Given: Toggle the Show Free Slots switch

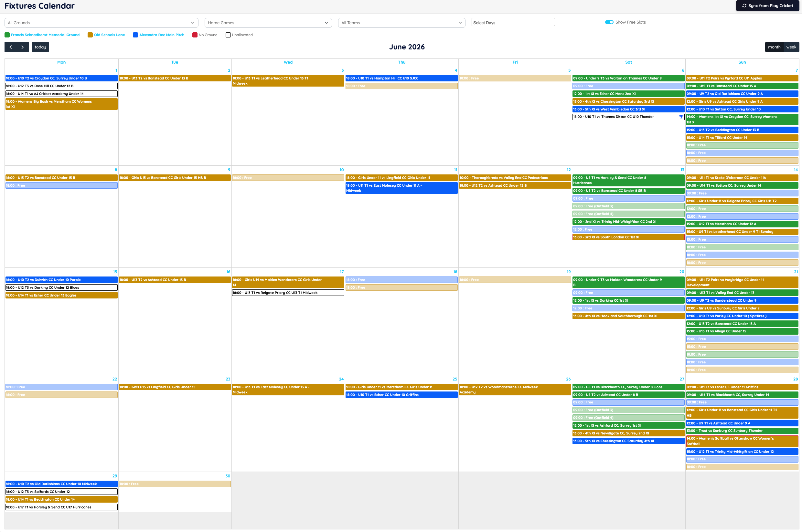Looking at the screenshot, I should tap(609, 22).
